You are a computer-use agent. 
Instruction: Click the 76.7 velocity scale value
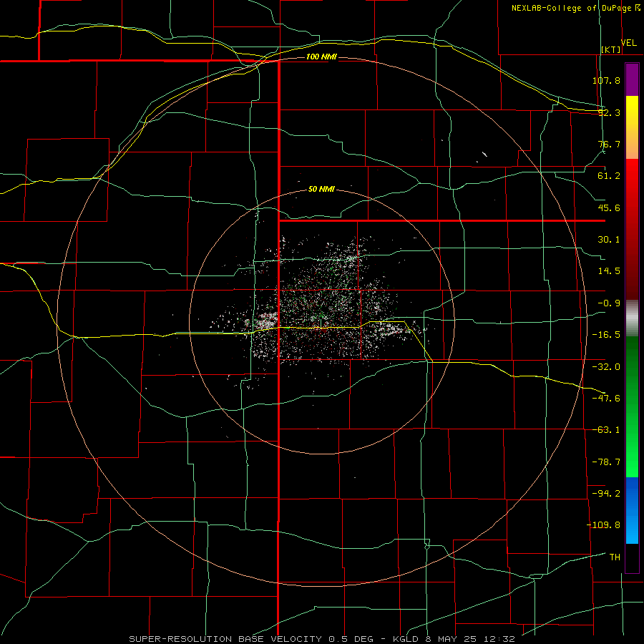pos(609,144)
